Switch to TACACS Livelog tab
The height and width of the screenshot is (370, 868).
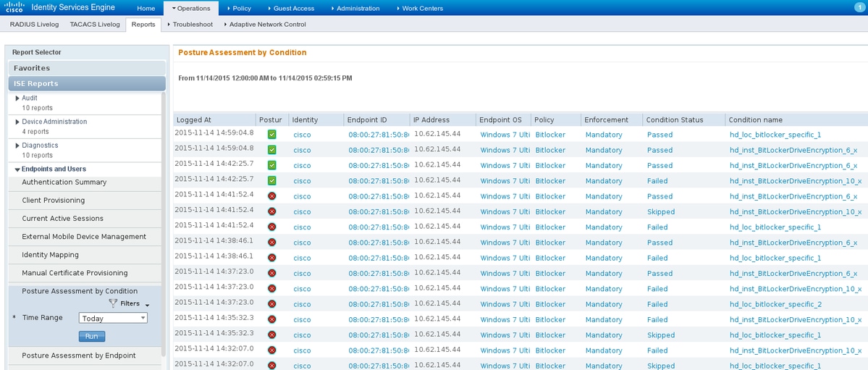pyautogui.click(x=95, y=25)
